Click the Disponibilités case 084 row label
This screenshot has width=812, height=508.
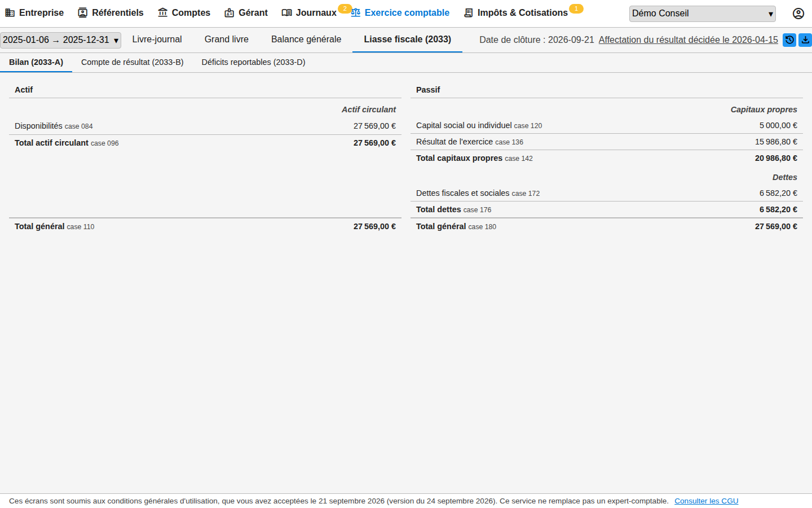(x=54, y=126)
